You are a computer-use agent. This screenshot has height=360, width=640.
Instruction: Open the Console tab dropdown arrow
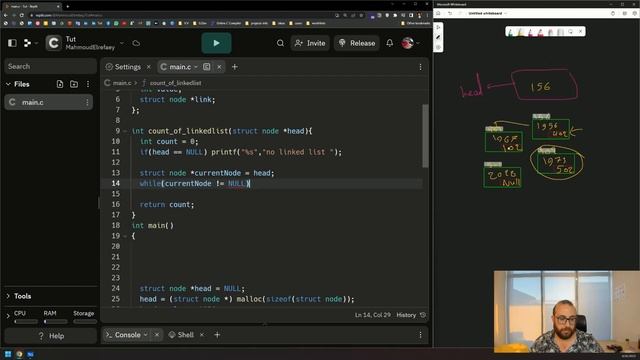click(146, 335)
